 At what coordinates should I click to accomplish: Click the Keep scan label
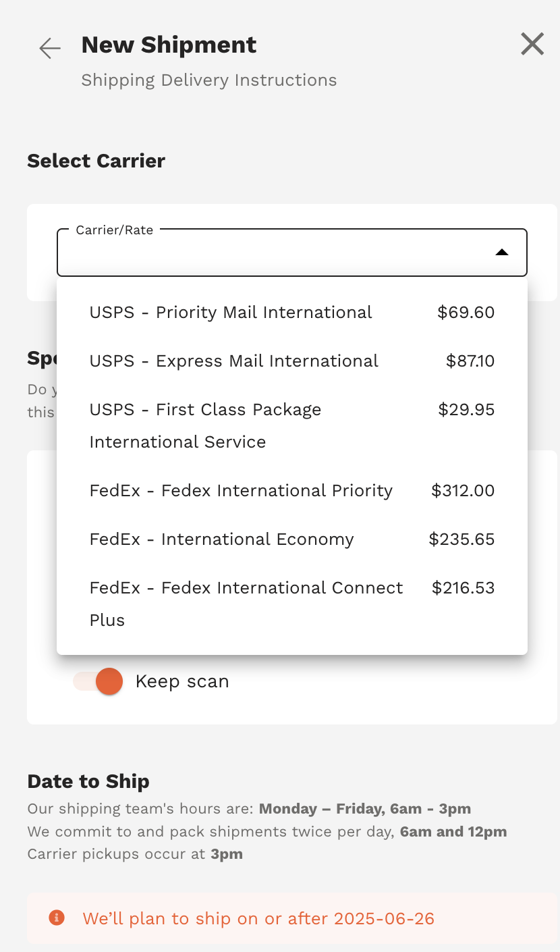point(182,682)
